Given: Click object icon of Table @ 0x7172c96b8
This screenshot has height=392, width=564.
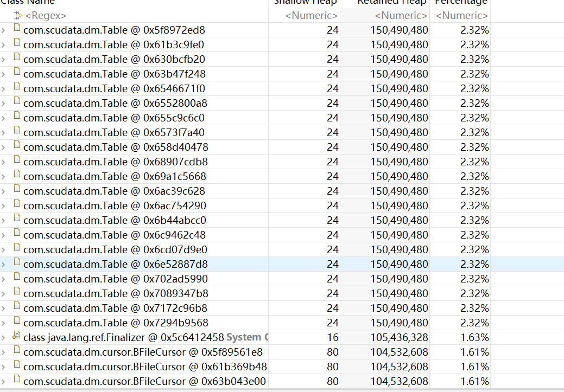Looking at the screenshot, I should click(17, 306).
